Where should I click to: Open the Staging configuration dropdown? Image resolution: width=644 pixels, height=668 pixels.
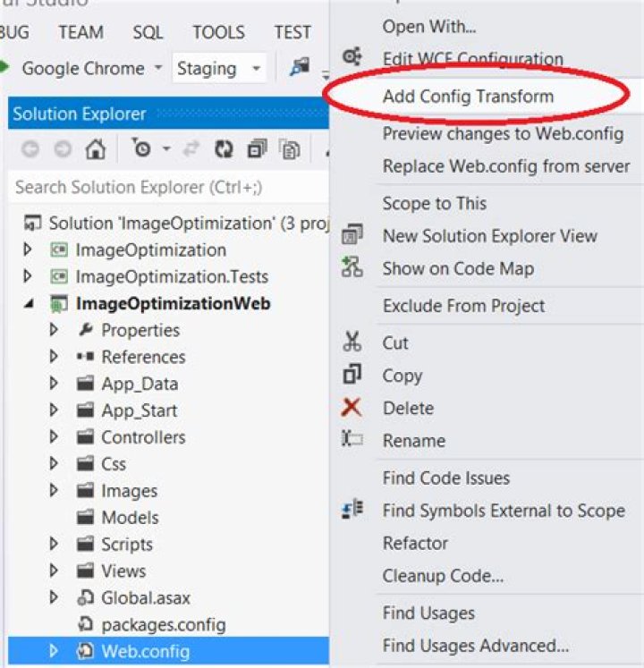click(x=256, y=68)
